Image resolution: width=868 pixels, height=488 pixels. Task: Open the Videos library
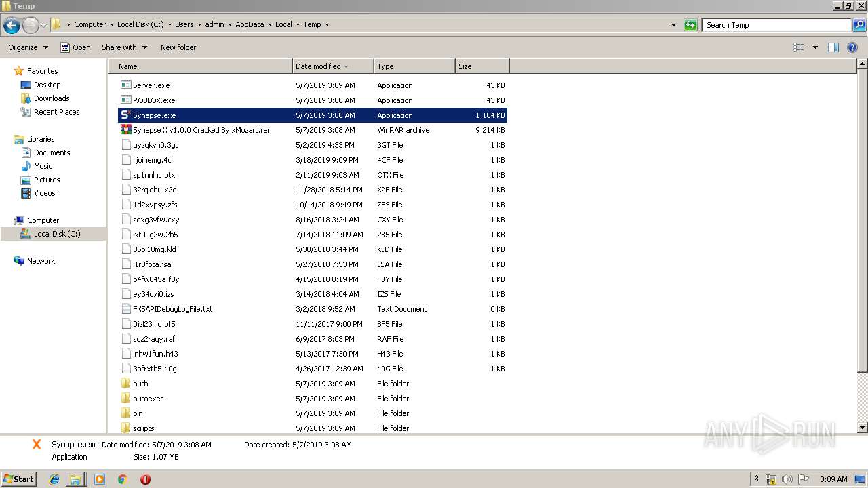click(x=44, y=193)
